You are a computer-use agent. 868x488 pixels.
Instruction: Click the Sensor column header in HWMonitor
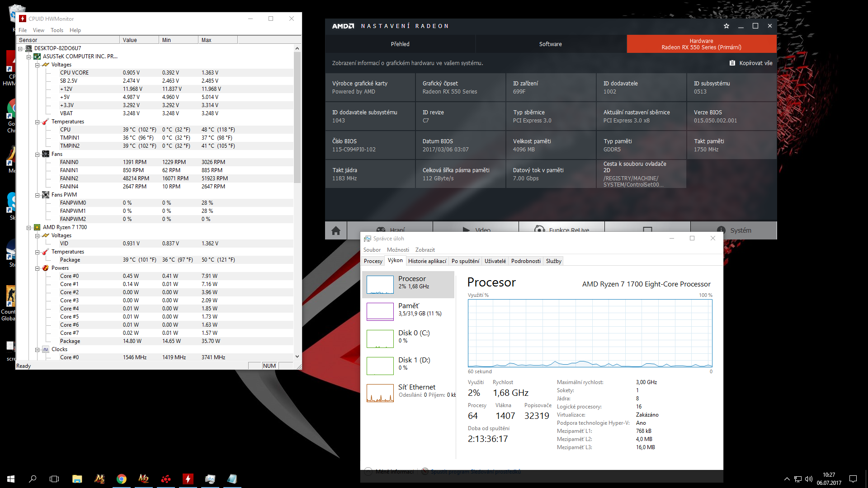pos(68,40)
